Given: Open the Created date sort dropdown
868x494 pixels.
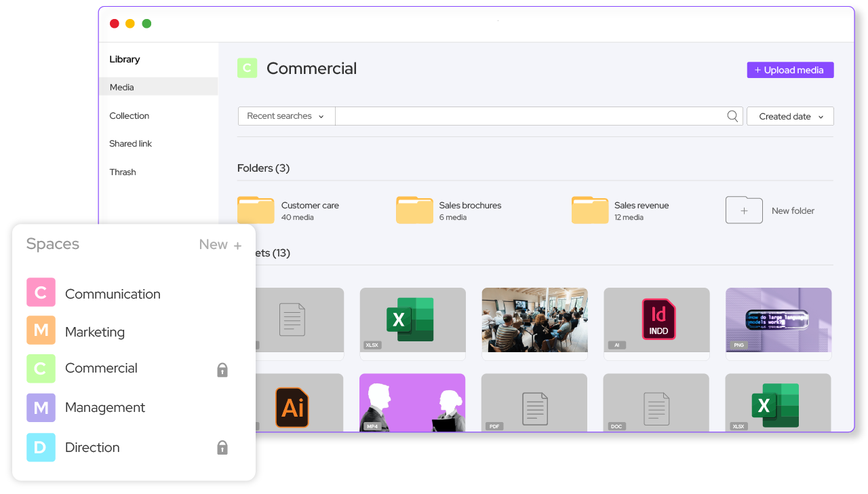Looking at the screenshot, I should click(790, 116).
